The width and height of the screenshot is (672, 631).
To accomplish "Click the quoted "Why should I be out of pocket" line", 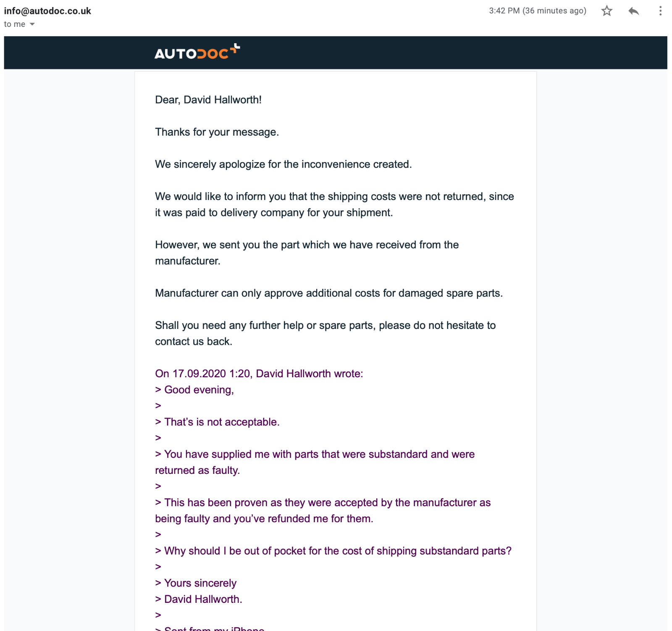I will 333,551.
